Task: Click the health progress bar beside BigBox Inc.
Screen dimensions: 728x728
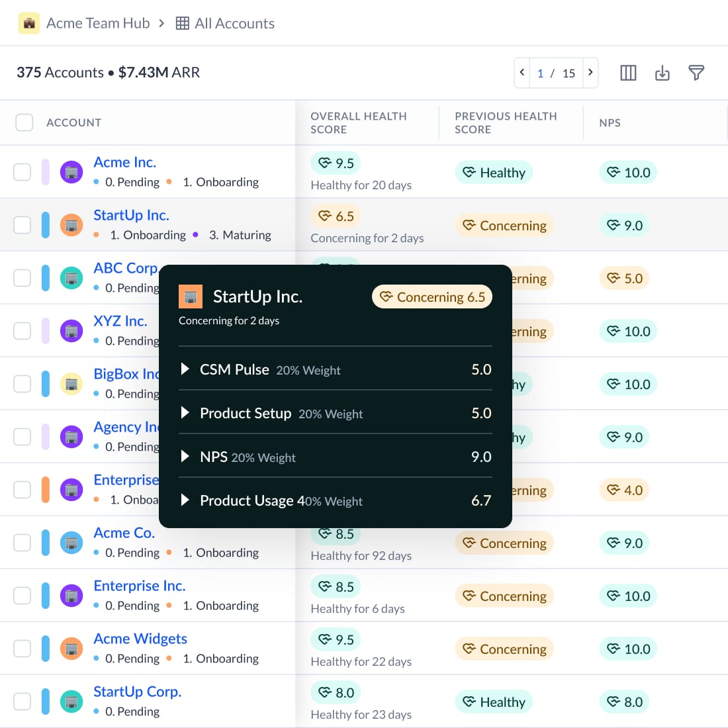Action: pyautogui.click(x=46, y=383)
